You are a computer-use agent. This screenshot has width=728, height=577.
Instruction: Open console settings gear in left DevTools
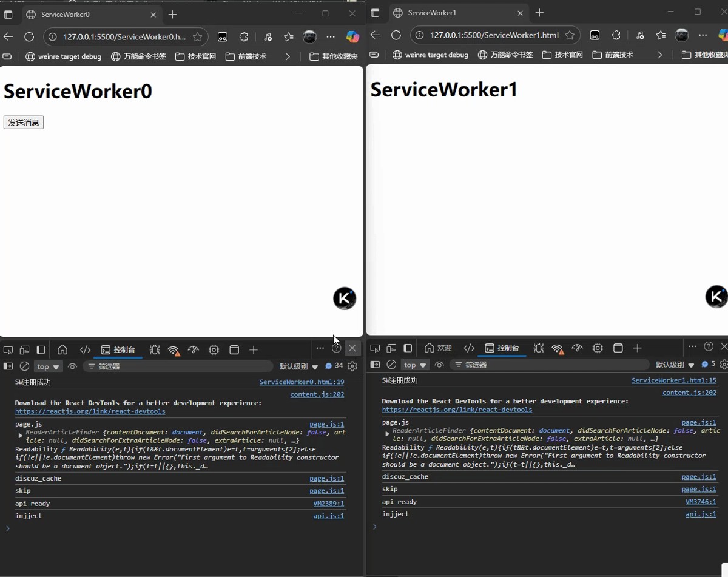(x=352, y=366)
